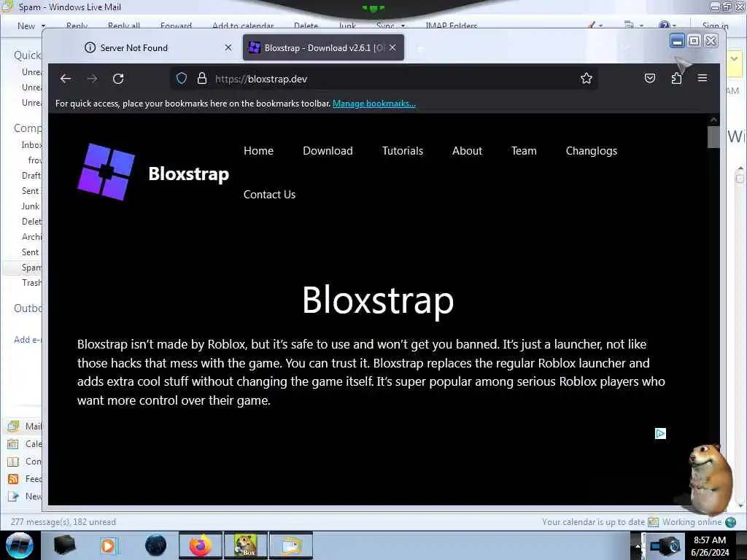This screenshot has height=560, width=747.
Task: Open Firefox extensions puzzle icon
Action: point(676,78)
